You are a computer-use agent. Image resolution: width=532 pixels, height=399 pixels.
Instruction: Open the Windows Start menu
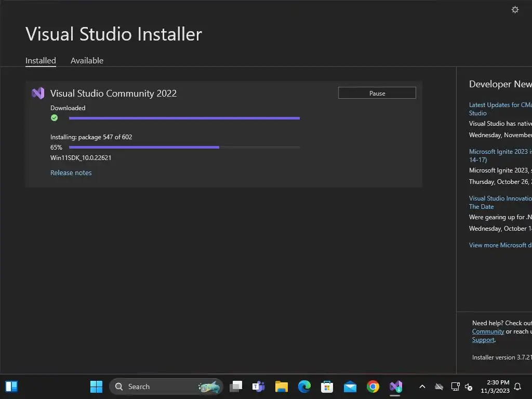point(96,387)
